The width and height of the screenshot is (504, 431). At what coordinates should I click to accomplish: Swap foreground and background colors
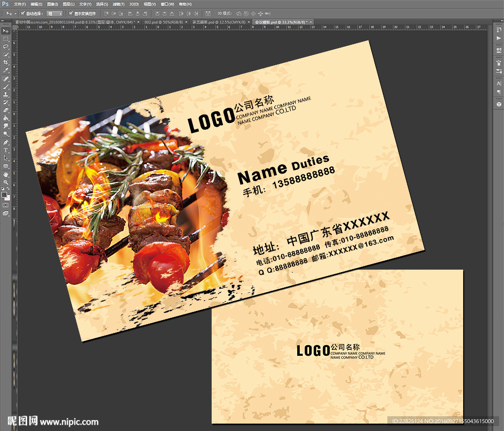pos(8,188)
